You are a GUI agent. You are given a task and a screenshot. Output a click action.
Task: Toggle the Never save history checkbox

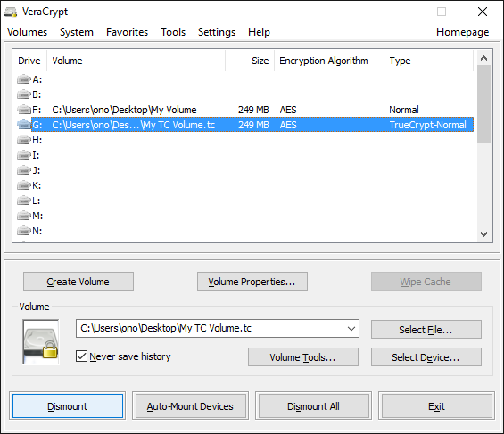[81, 356]
